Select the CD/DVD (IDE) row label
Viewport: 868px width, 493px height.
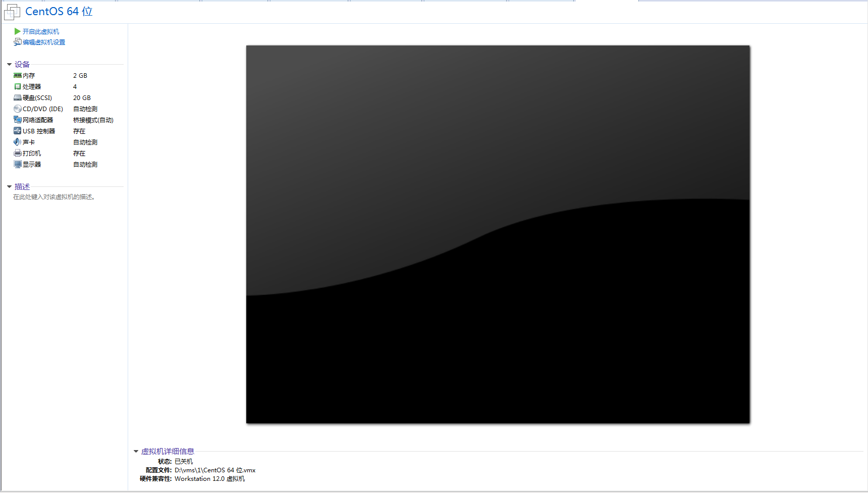click(43, 109)
